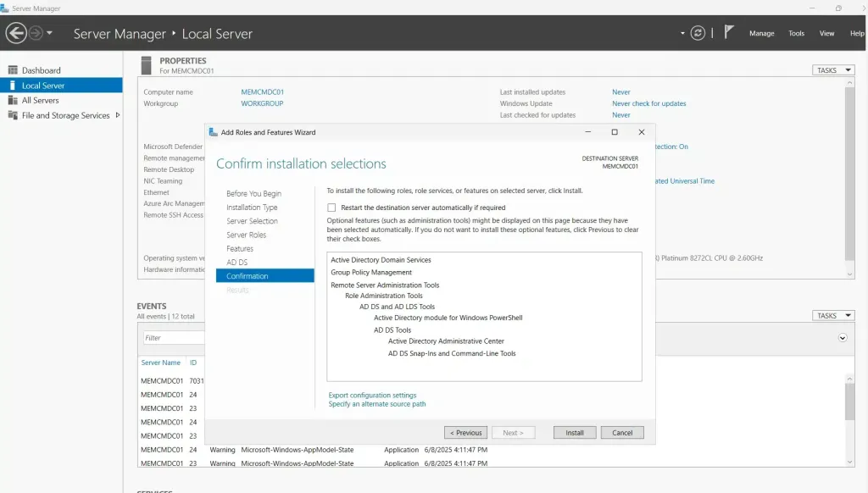Click the File and Storage Services icon

pyautogui.click(x=13, y=115)
